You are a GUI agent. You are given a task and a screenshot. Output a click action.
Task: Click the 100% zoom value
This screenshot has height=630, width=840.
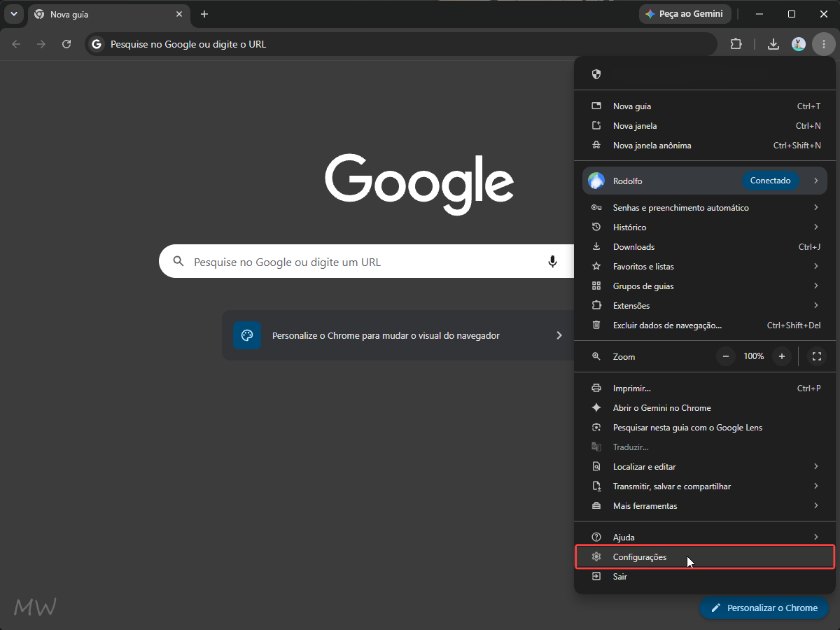754,356
